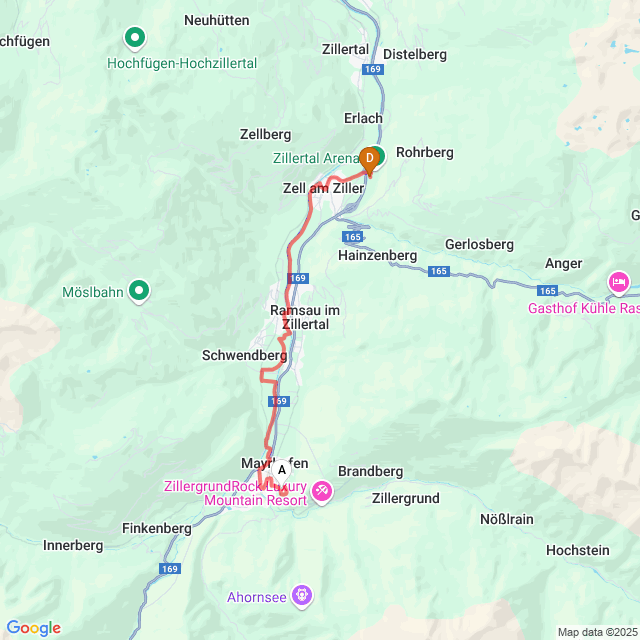Select the Brandberg village label
This screenshot has width=640, height=640.
(x=371, y=471)
